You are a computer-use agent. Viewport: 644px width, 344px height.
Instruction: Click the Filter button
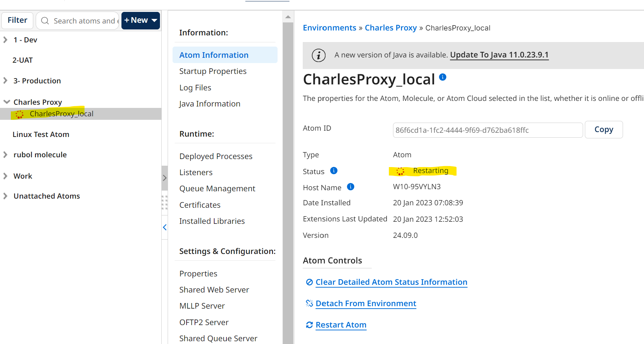(x=17, y=20)
